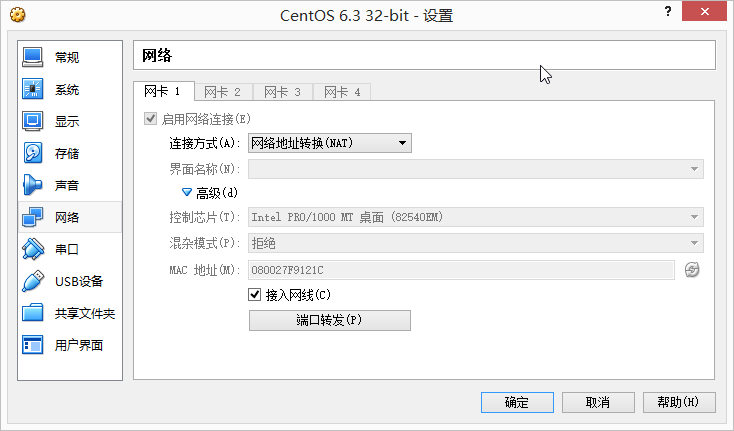Open the 控制芯片 adapter type dropdown

(474, 217)
